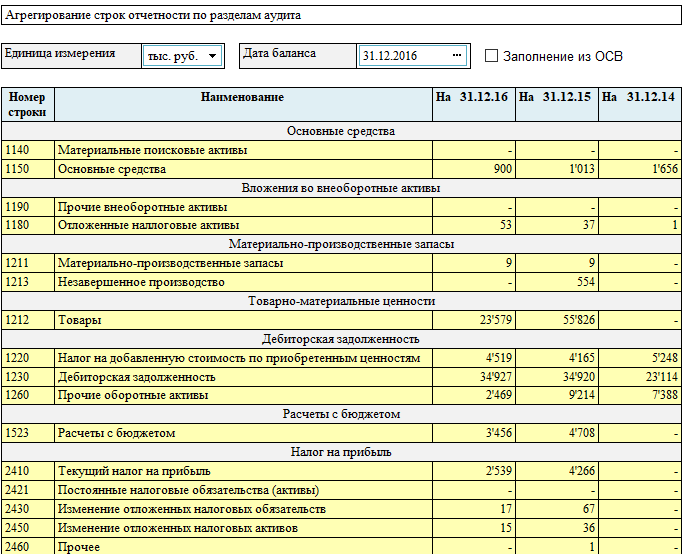The height and width of the screenshot is (554, 684).
Task: Click row number 2460
Action: pos(27,546)
